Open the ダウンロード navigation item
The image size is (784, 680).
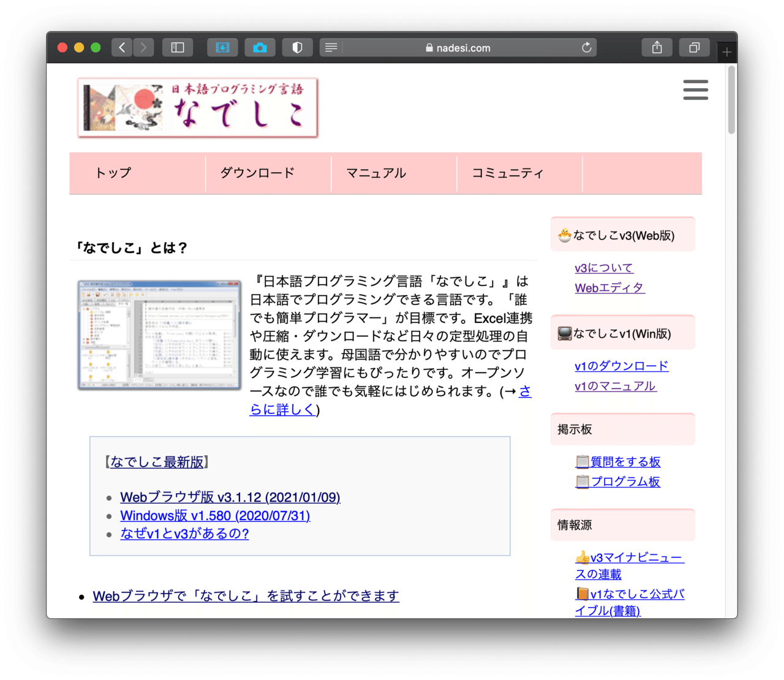[x=257, y=173]
